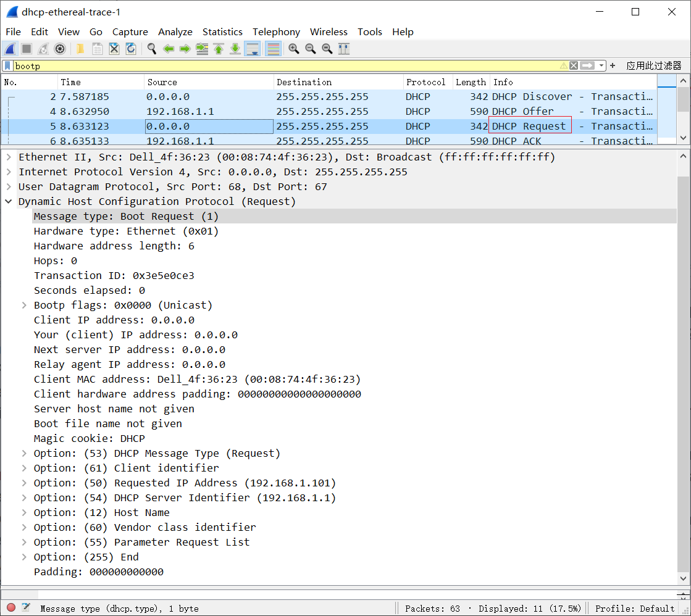This screenshot has width=691, height=616.
Task: Jump to the first packet
Action: pyautogui.click(x=219, y=49)
